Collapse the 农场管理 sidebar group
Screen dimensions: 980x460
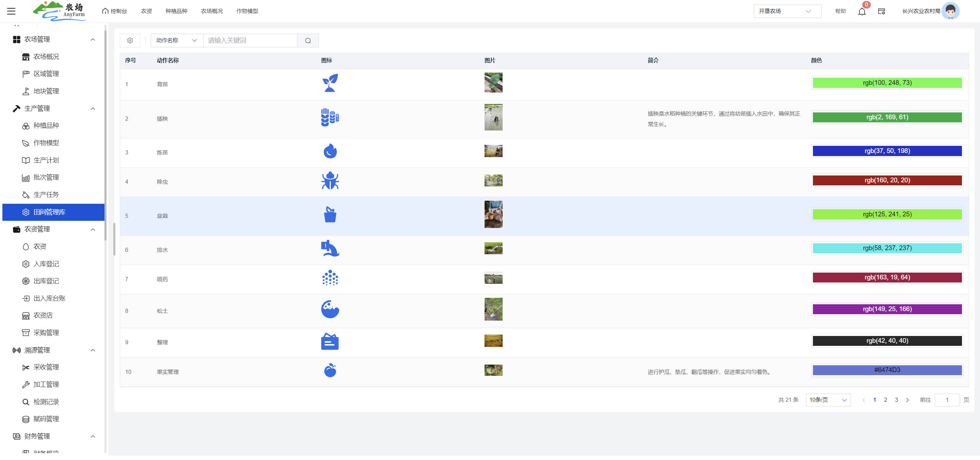tap(93, 40)
